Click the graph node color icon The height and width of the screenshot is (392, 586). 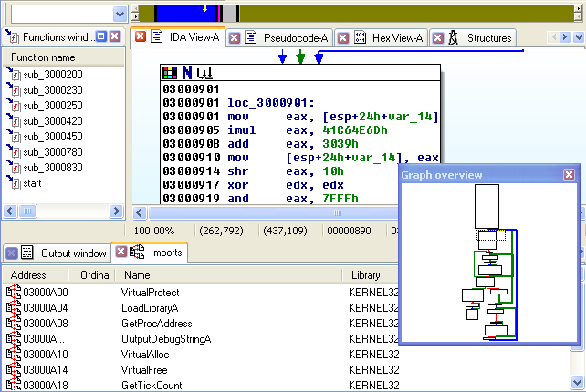tap(170, 72)
